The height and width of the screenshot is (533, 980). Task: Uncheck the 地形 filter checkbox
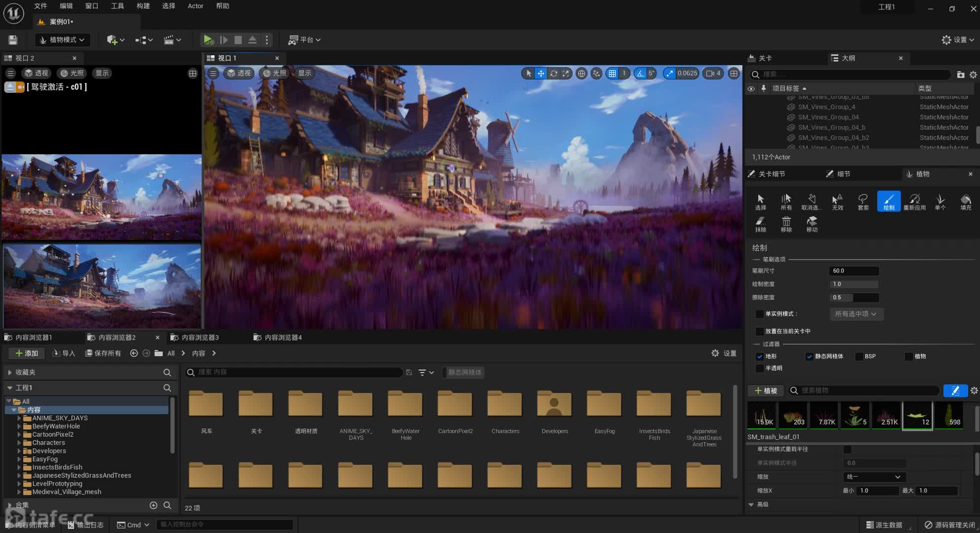coord(760,356)
